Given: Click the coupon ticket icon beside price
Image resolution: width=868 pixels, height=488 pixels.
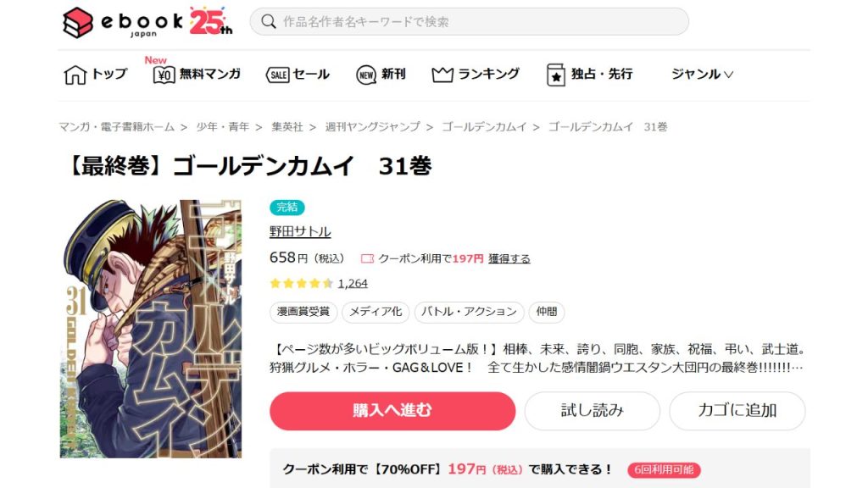Looking at the screenshot, I should pos(367,258).
